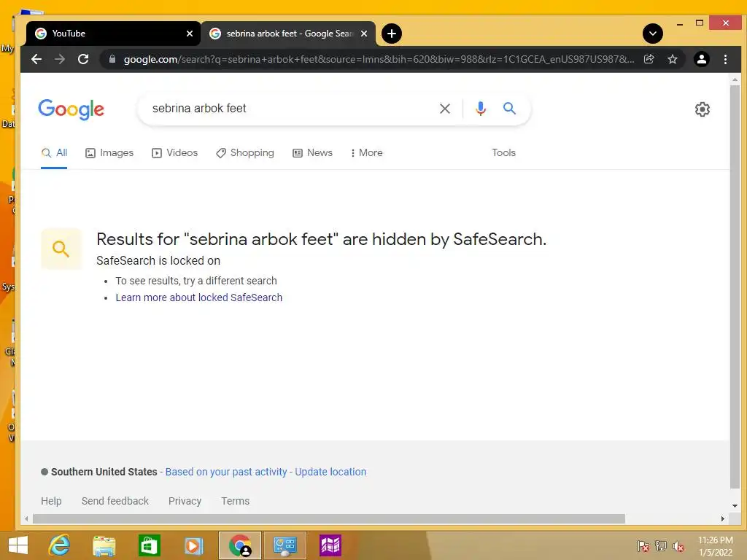Click the yellow SafeSearch magnifier icon
This screenshot has height=560, width=747.
[x=61, y=249]
